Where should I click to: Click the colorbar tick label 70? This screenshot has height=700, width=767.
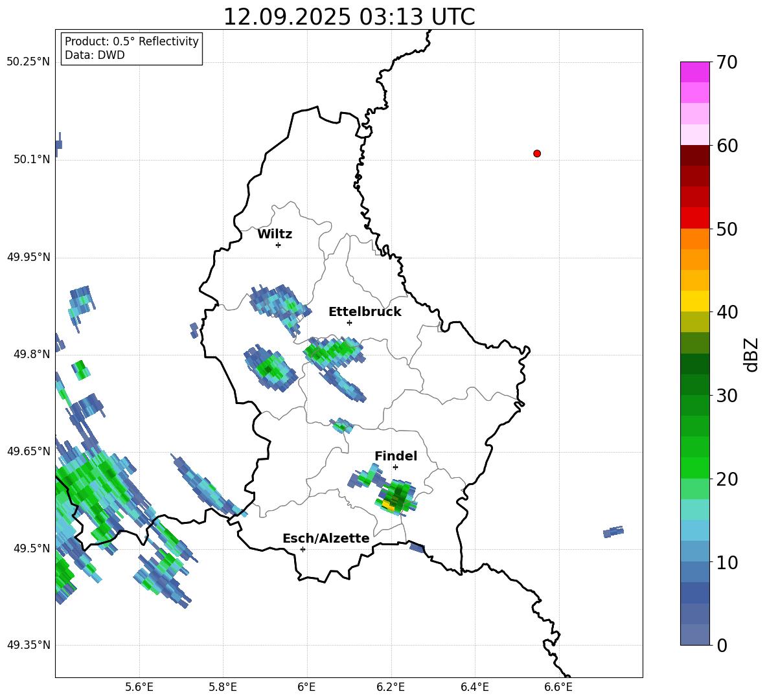(x=727, y=63)
